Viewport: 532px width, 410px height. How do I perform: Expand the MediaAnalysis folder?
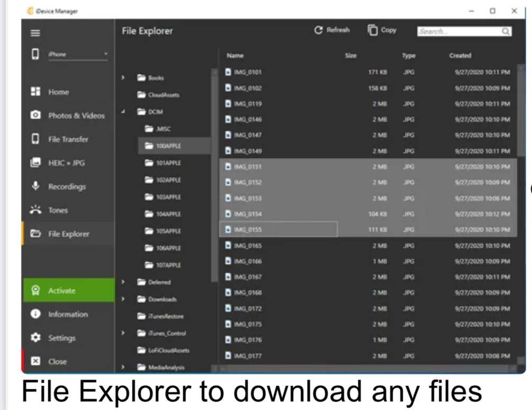[x=123, y=367]
